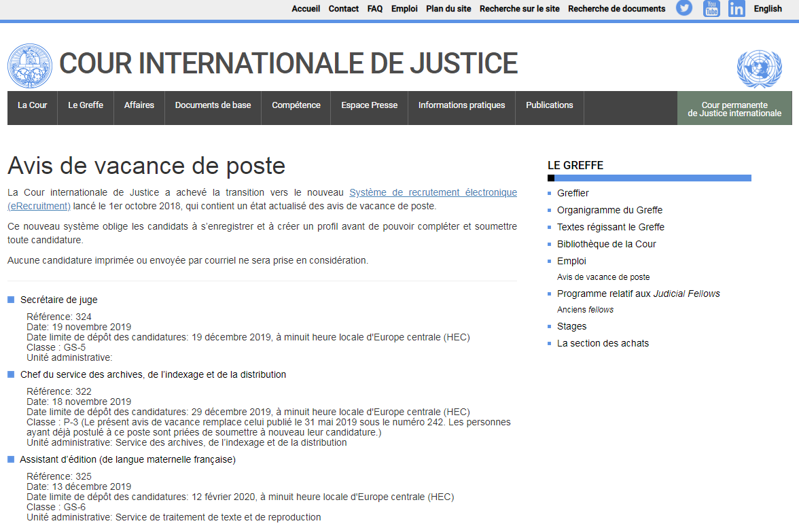799x532 pixels.
Task: Click the text Référence: 325
Action: tap(59, 476)
